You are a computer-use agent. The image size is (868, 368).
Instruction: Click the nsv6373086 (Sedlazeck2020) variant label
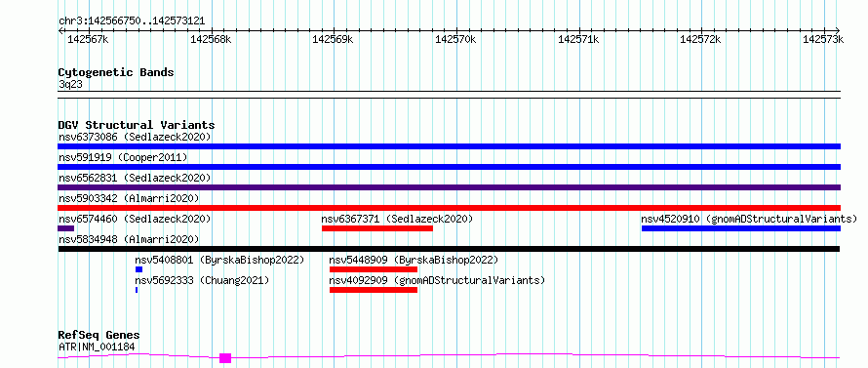point(135,137)
